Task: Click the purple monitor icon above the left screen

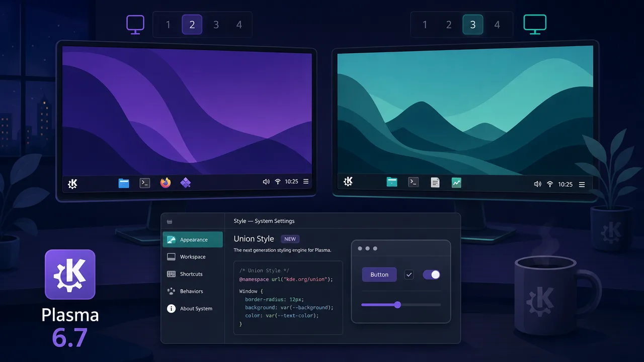Action: click(135, 25)
